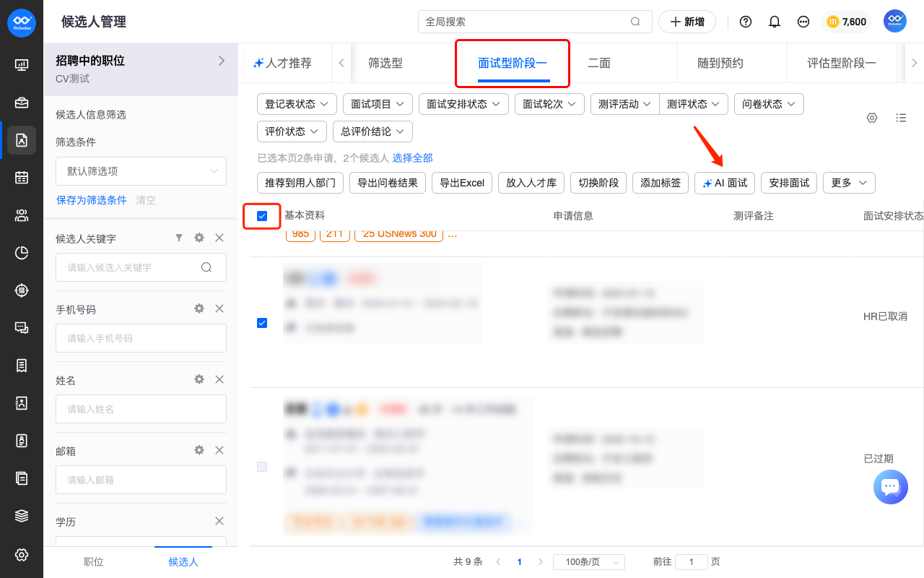Screen dimensions: 924x578
Task: Switch to the 随到预约 tab
Action: (720, 63)
